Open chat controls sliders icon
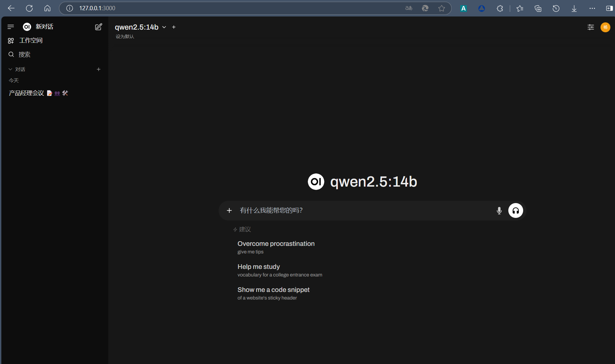615x364 pixels. coord(591,27)
